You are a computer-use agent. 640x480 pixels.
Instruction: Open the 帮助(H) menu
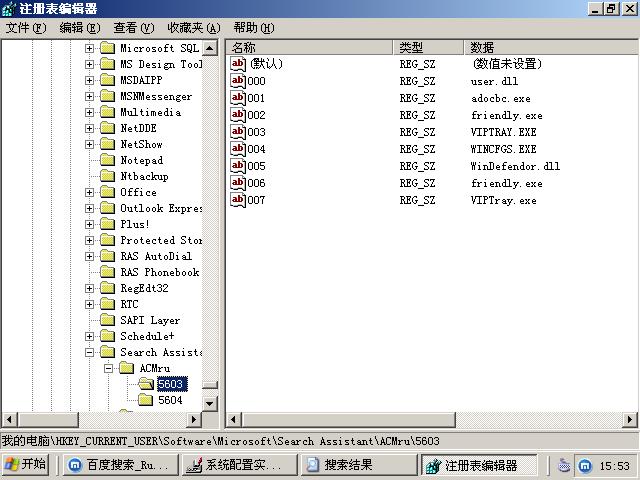pyautogui.click(x=254, y=28)
